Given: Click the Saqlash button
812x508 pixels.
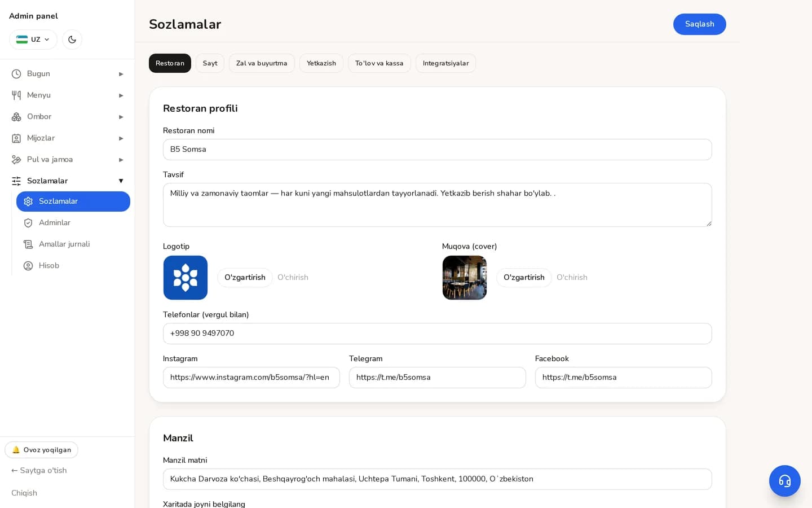Looking at the screenshot, I should click(x=699, y=24).
